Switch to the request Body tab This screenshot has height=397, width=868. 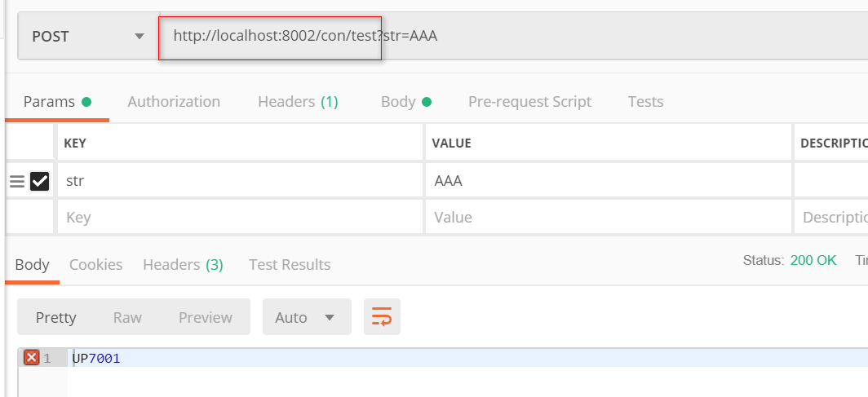coord(405,102)
